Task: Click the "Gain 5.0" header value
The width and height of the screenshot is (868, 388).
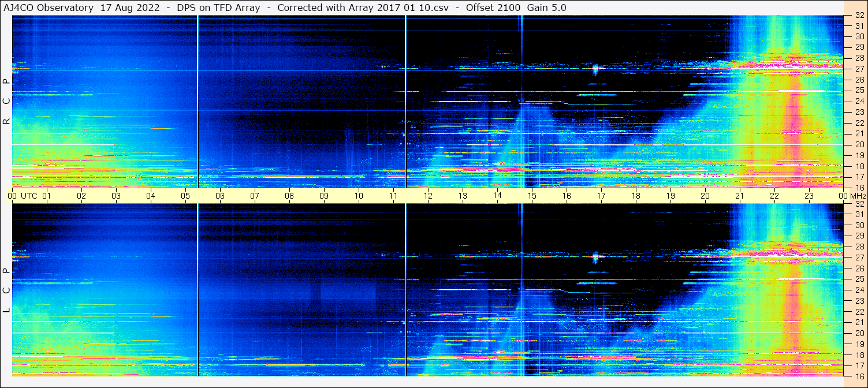Action: [x=547, y=8]
